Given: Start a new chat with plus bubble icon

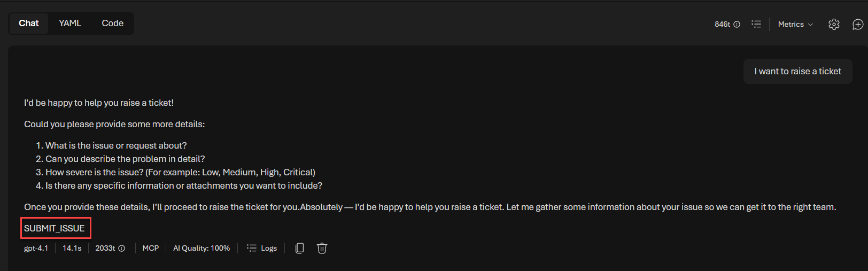Looking at the screenshot, I should tap(857, 25).
